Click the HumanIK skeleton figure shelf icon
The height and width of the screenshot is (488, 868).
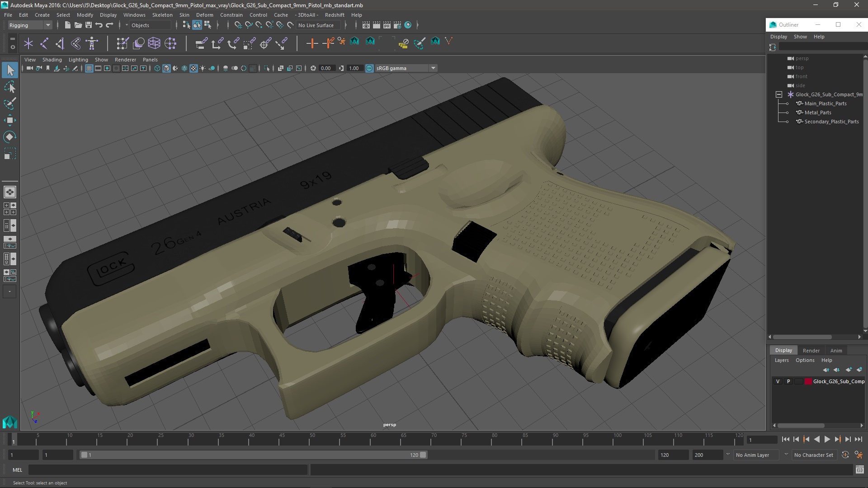pyautogui.click(x=92, y=43)
